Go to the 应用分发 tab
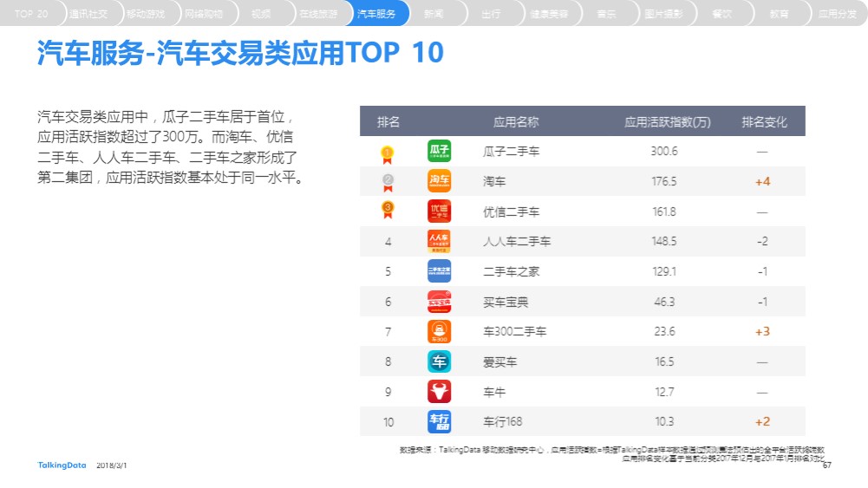 837,13
